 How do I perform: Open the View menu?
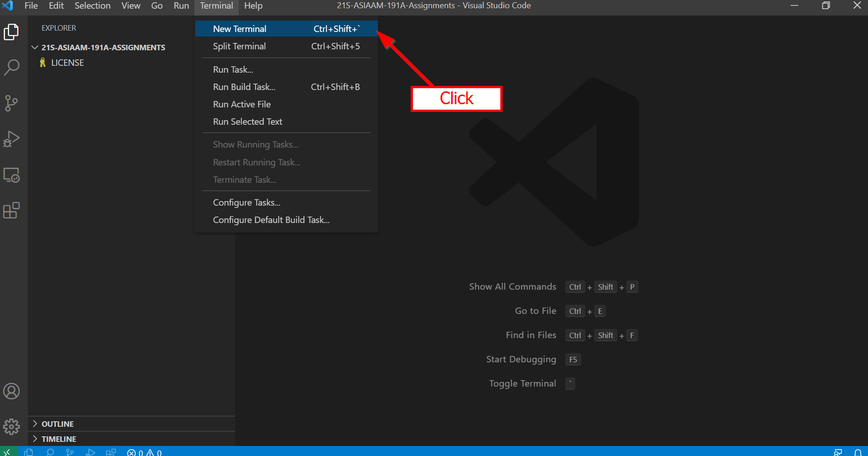point(131,6)
